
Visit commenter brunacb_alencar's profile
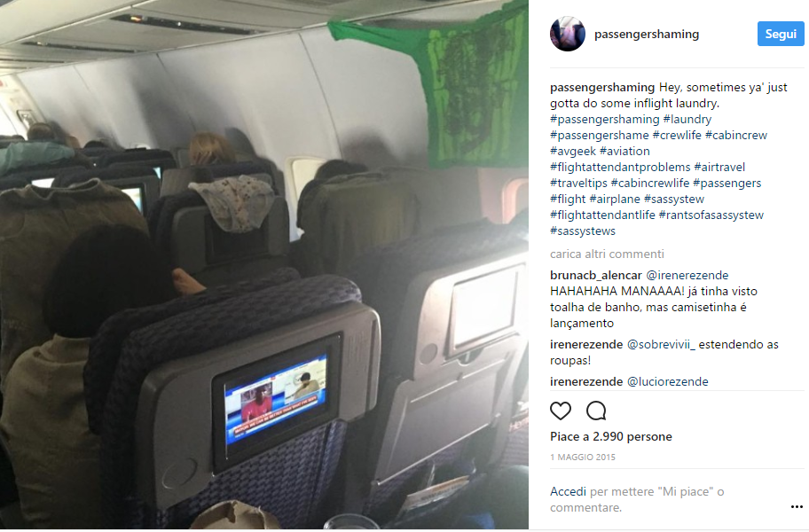[596, 275]
